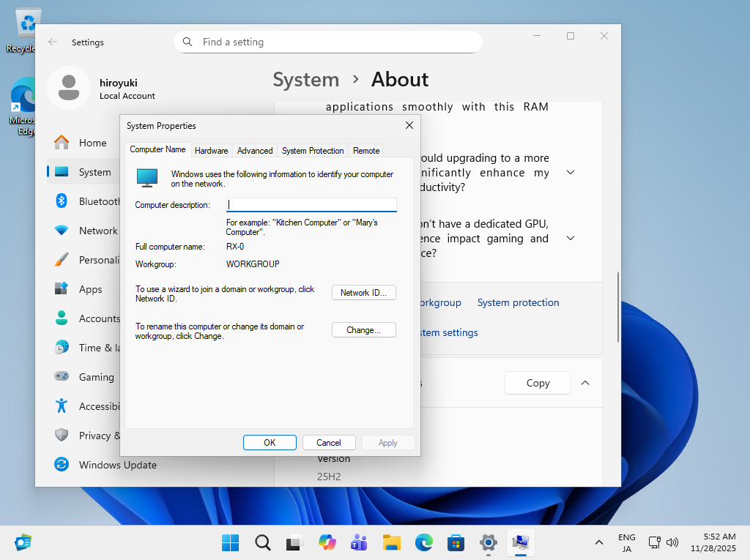The height and width of the screenshot is (560, 750).
Task: Open the volume control in system tray
Action: (x=672, y=542)
